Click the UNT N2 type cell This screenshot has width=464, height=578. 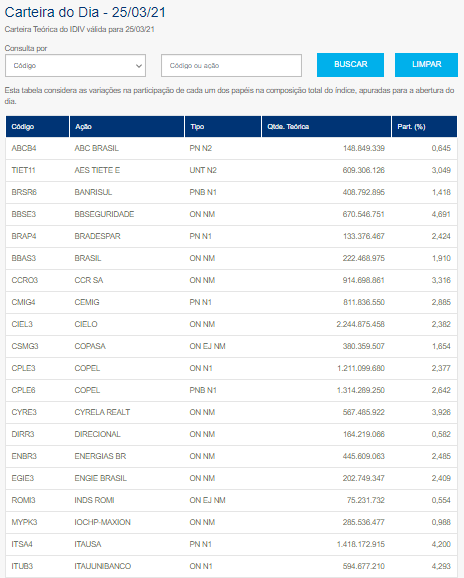203,170
